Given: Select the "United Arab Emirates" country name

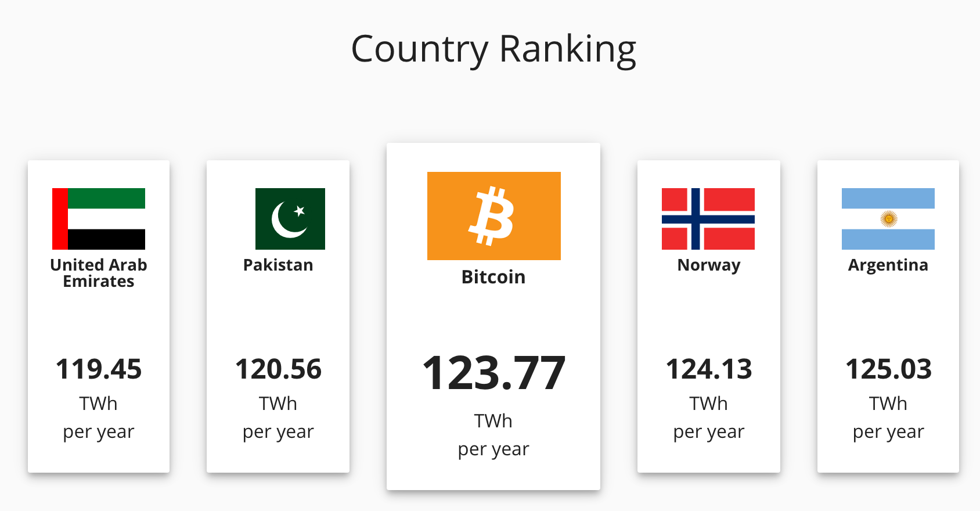Looking at the screenshot, I should pyautogui.click(x=99, y=273).
